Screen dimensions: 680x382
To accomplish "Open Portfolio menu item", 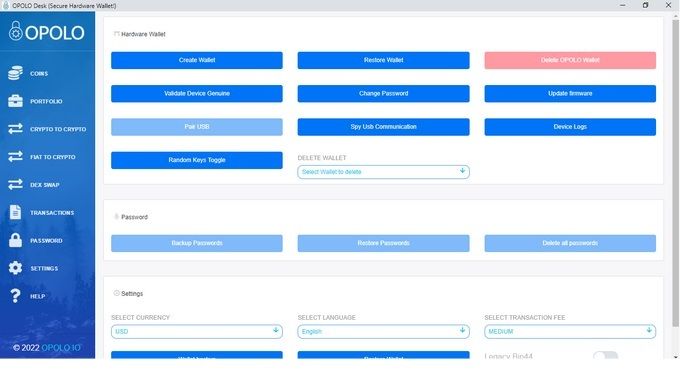I will coord(46,101).
